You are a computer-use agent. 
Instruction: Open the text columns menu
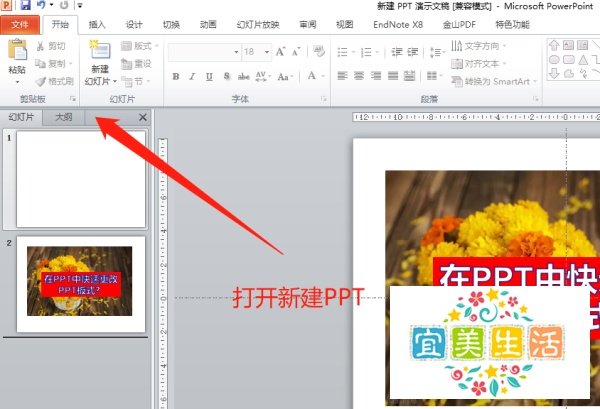pos(434,76)
